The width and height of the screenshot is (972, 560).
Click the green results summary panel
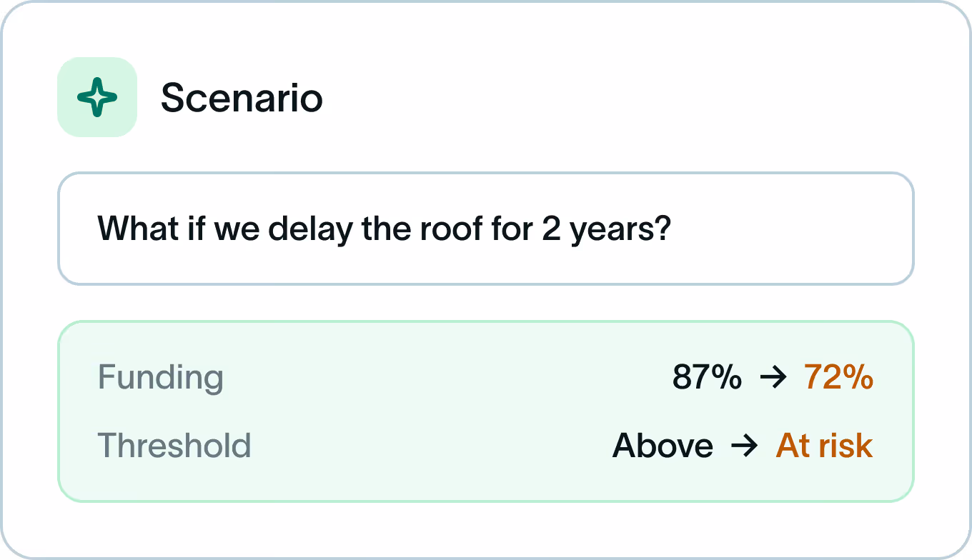coord(486,411)
